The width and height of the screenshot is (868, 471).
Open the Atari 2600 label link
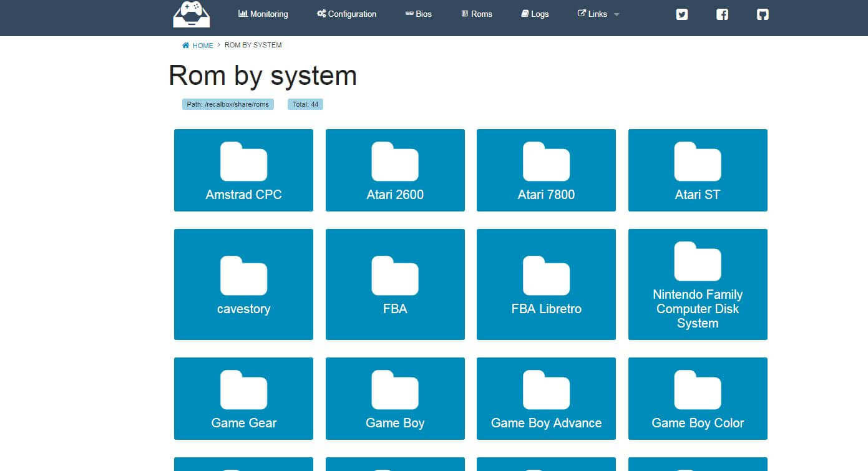click(395, 195)
